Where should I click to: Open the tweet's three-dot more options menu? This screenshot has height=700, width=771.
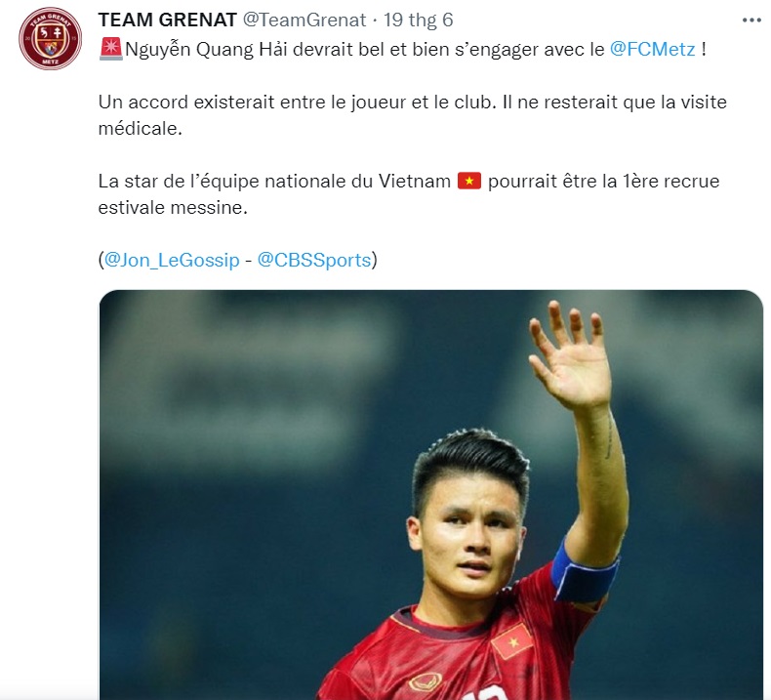click(751, 21)
